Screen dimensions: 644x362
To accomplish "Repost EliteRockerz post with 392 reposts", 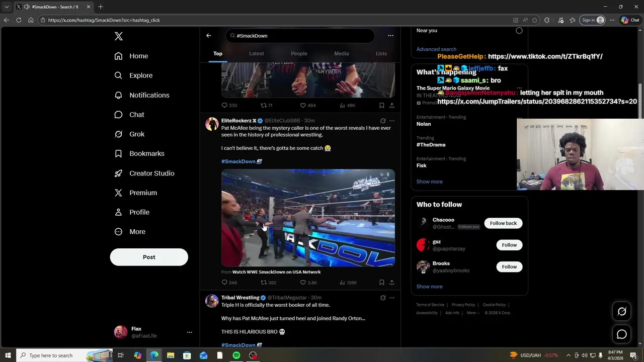I will [x=268, y=283].
